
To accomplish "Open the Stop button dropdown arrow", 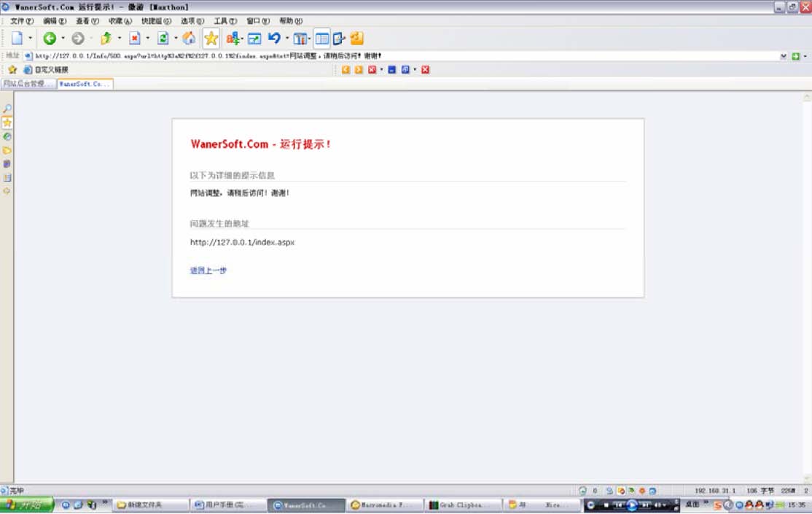I will click(147, 39).
